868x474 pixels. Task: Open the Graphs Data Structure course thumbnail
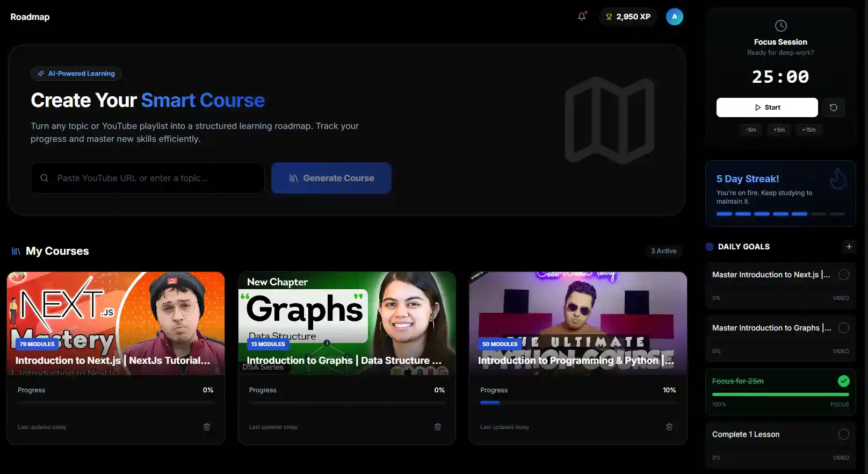click(347, 324)
